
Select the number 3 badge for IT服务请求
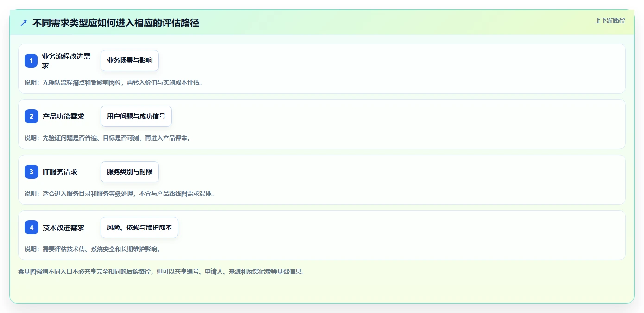[x=31, y=172]
